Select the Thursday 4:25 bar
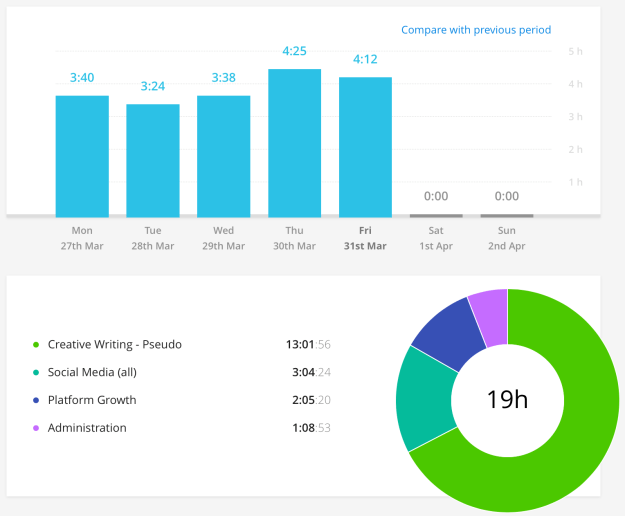Viewport: 625px width, 516px height. 294,142
